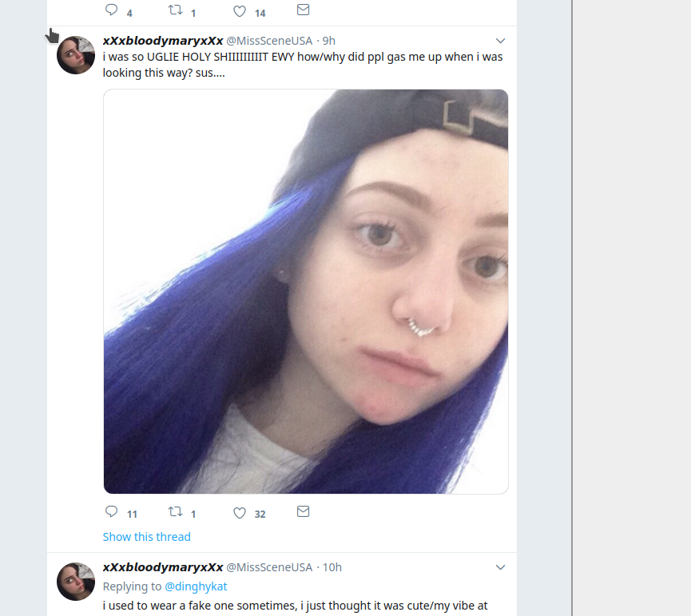Image resolution: width=691 pixels, height=616 pixels.
Task: Click Show this thread link
Action: click(147, 537)
